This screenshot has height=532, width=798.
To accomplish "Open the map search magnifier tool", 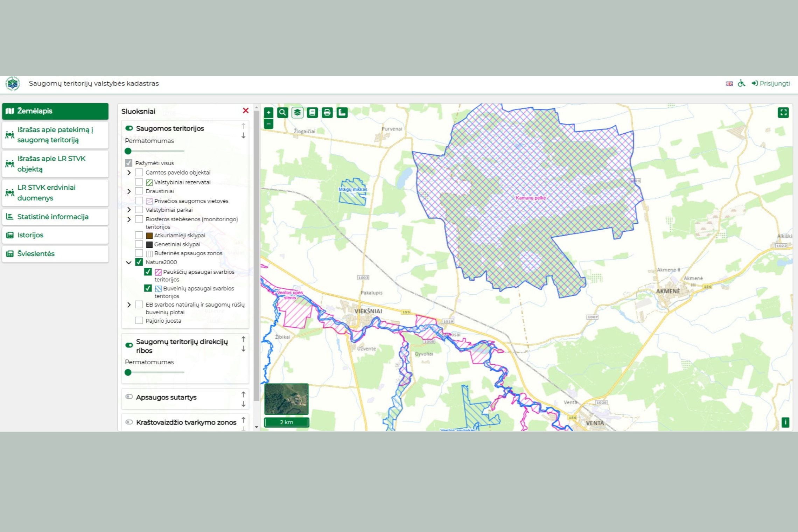I will [282, 112].
